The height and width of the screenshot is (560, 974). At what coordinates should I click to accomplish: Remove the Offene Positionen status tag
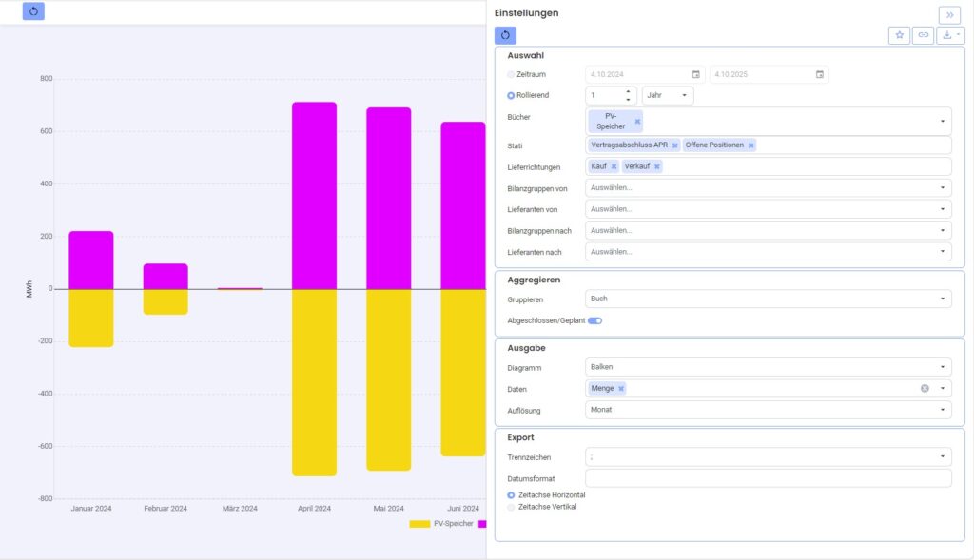point(751,145)
